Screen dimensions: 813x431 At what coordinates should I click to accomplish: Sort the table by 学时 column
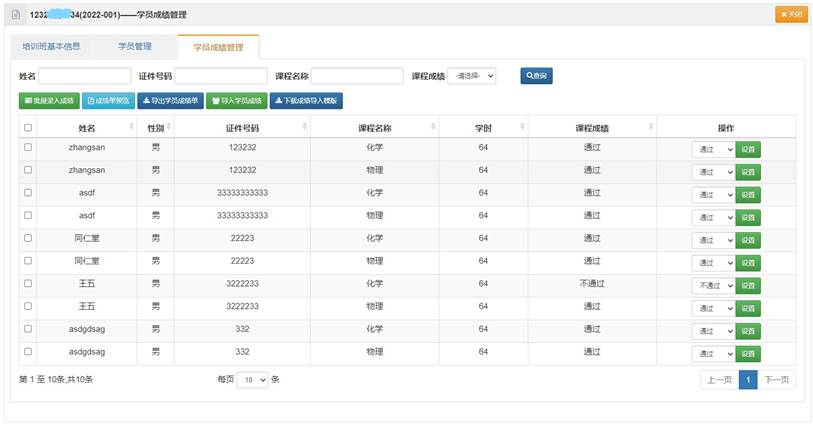[483, 128]
